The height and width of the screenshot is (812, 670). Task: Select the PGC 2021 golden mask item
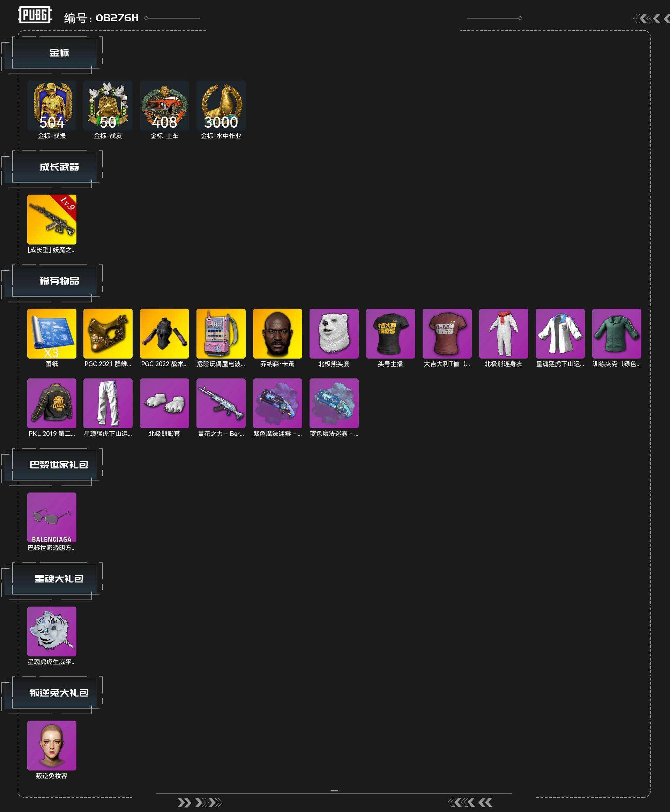(108, 334)
